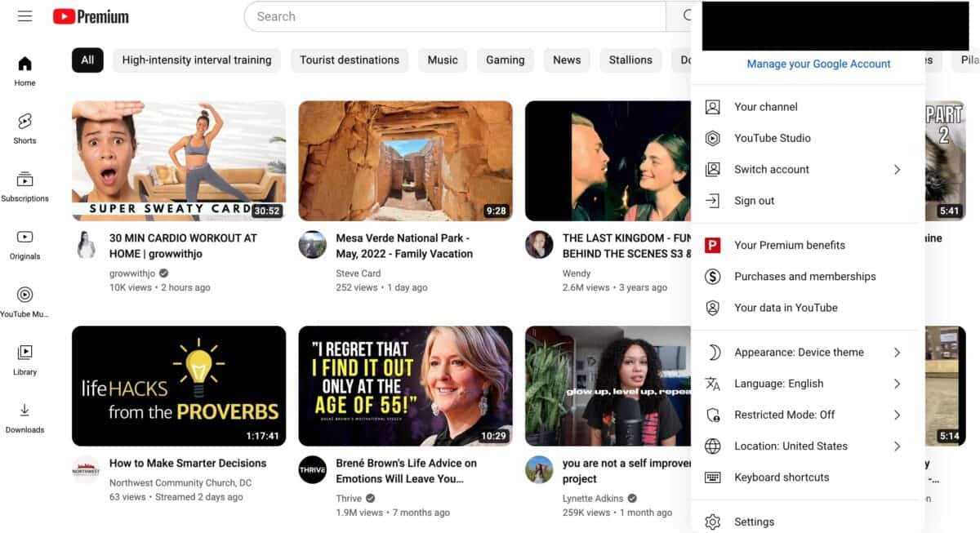Click Northwest Community Church channel avatar
980x533 pixels.
pyautogui.click(x=86, y=470)
